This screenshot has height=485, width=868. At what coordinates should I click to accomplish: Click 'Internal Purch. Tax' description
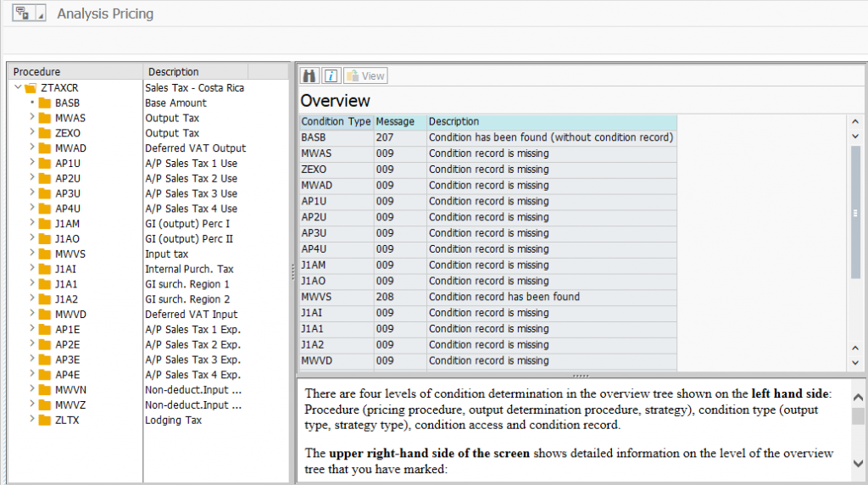coord(189,269)
